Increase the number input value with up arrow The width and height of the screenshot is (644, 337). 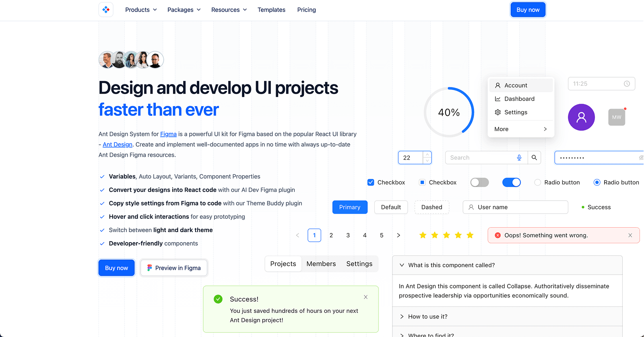[427, 154]
